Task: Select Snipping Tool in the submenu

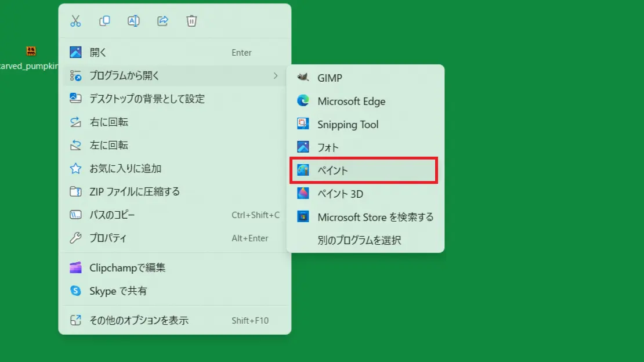Action: [x=348, y=124]
